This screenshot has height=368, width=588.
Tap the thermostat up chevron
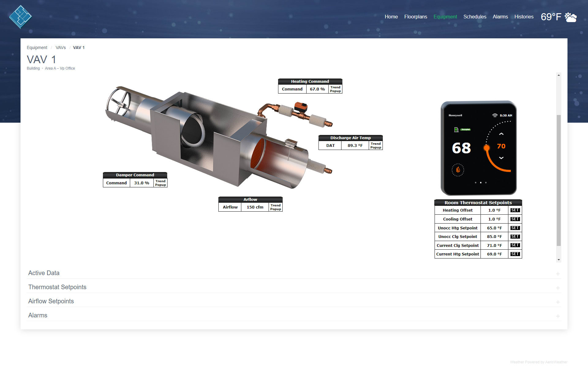501,134
